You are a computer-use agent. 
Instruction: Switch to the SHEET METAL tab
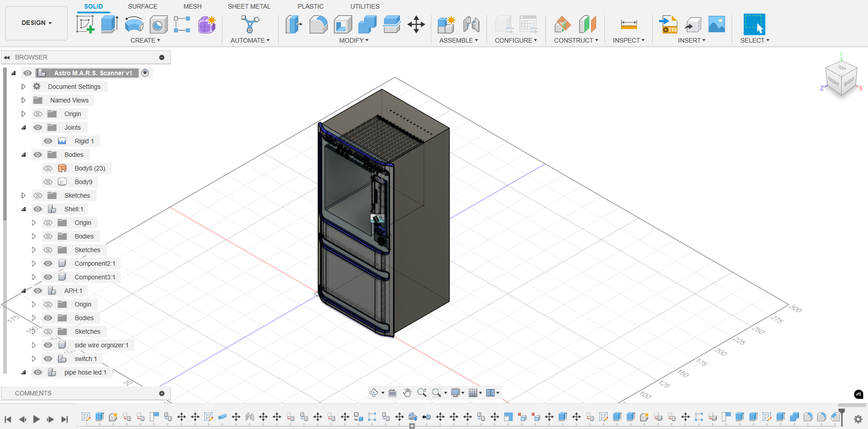pos(249,6)
